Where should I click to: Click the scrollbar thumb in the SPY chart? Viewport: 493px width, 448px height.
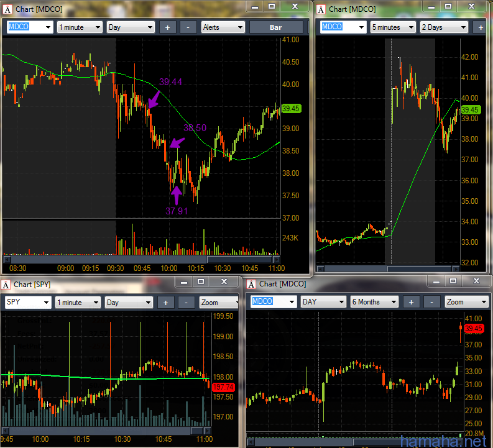pos(197,431)
